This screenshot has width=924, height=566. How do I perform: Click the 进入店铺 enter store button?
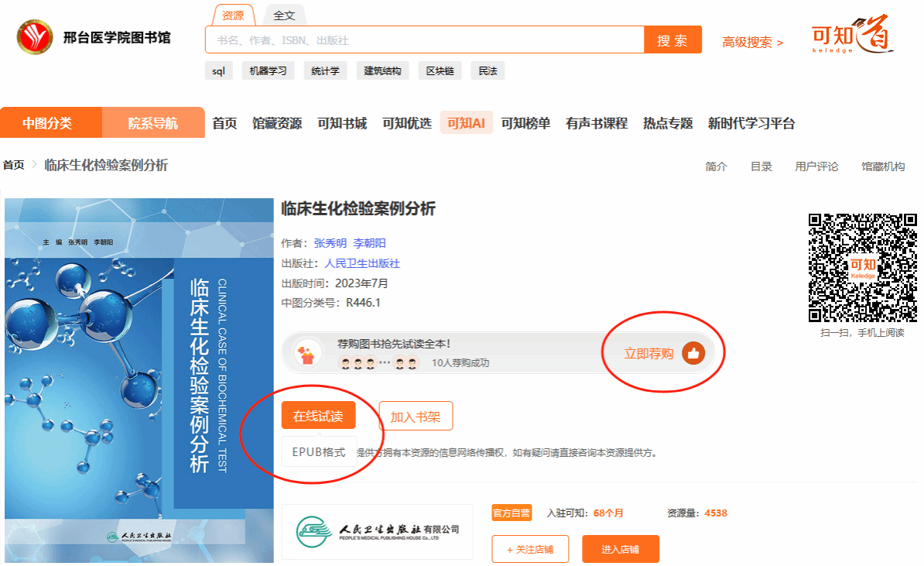pyautogui.click(x=621, y=549)
